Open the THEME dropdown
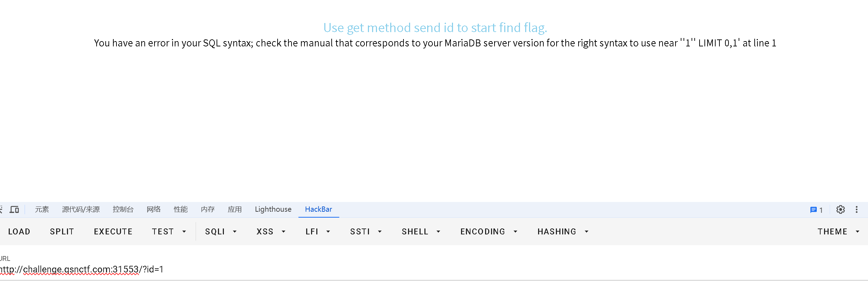The image size is (868, 293). pos(839,232)
